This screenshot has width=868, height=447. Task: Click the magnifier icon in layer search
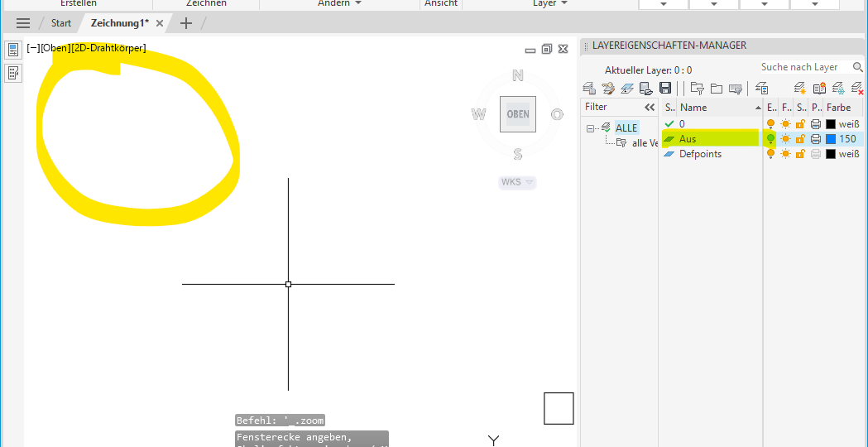click(x=857, y=67)
